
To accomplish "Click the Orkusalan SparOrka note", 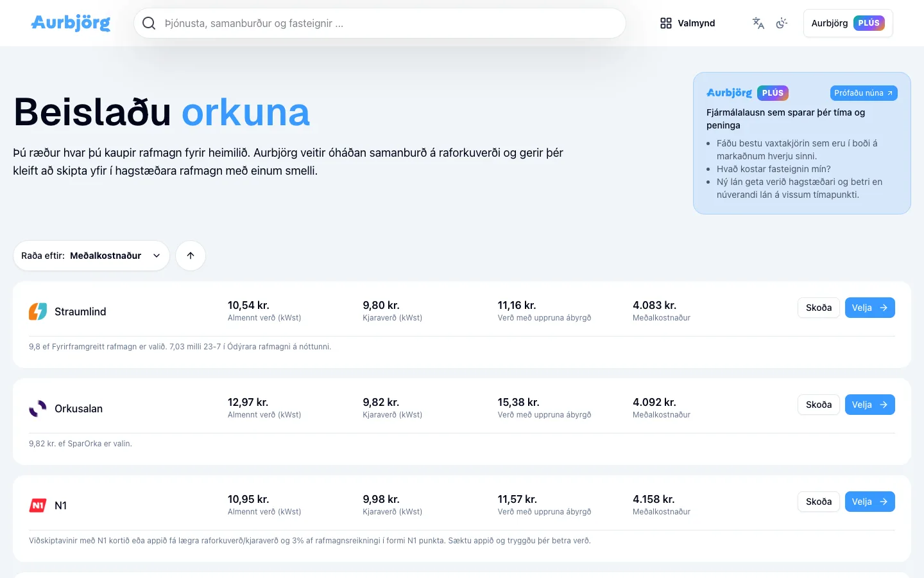I will (80, 444).
